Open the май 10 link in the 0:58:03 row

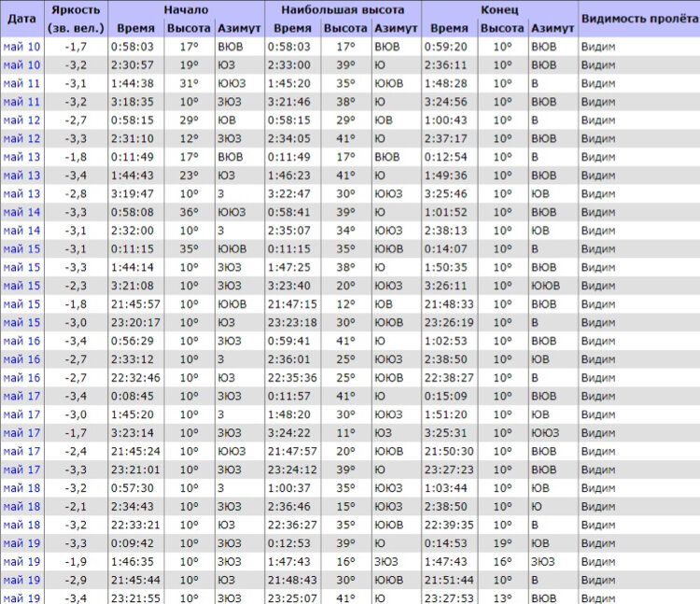[21, 47]
